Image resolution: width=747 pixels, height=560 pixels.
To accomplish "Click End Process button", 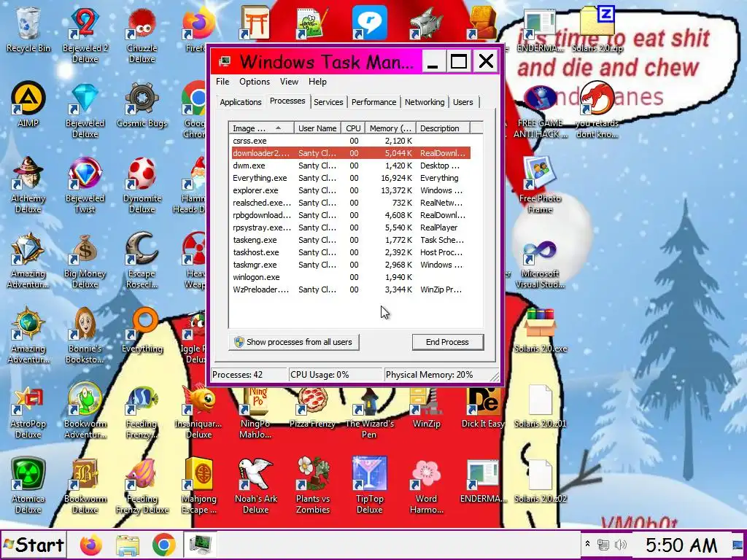I will pos(447,342).
